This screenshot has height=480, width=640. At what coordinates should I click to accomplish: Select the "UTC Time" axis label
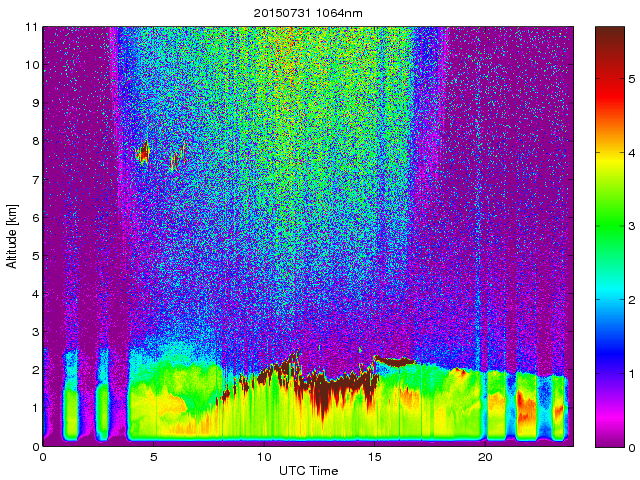click(309, 471)
